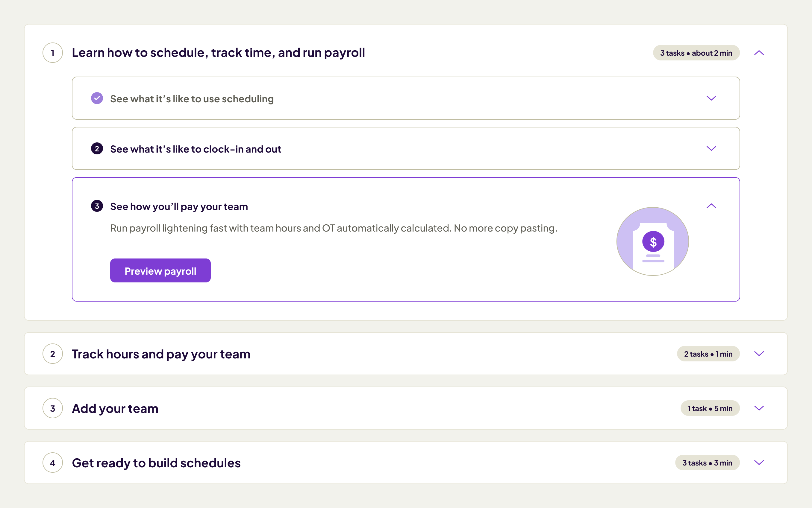Click the dark 2 badge for clock-in task
812x508 pixels.
click(x=97, y=148)
